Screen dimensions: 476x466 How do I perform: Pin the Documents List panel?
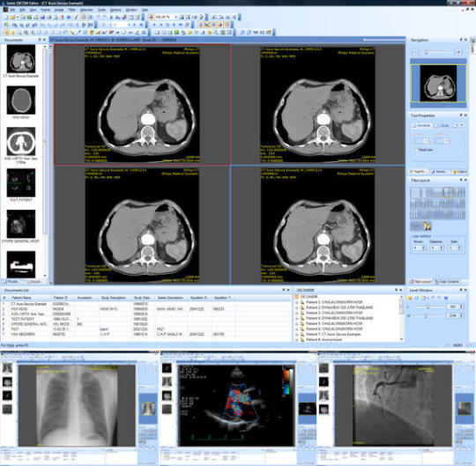[283, 291]
